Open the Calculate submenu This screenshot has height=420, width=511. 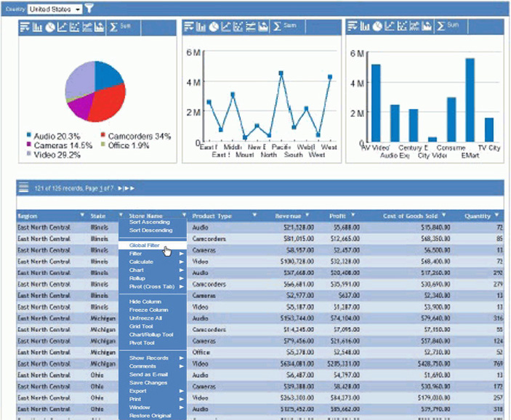(152, 262)
